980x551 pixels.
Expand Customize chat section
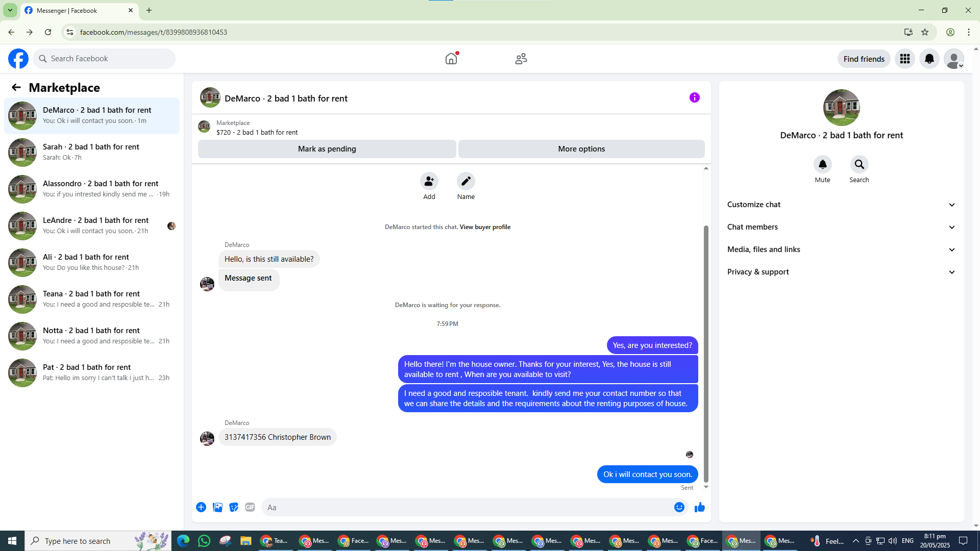click(x=841, y=205)
